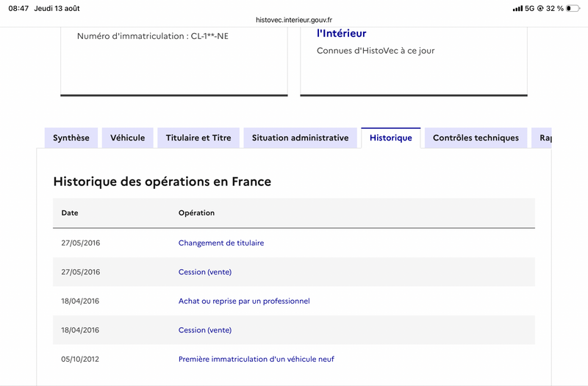
Task: Open Cession (vente) dated 27/05/2016
Action: click(x=205, y=272)
